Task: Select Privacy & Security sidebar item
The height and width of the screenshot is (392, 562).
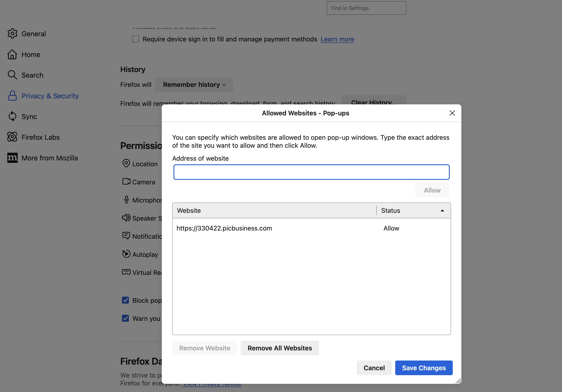Action: 50,96
